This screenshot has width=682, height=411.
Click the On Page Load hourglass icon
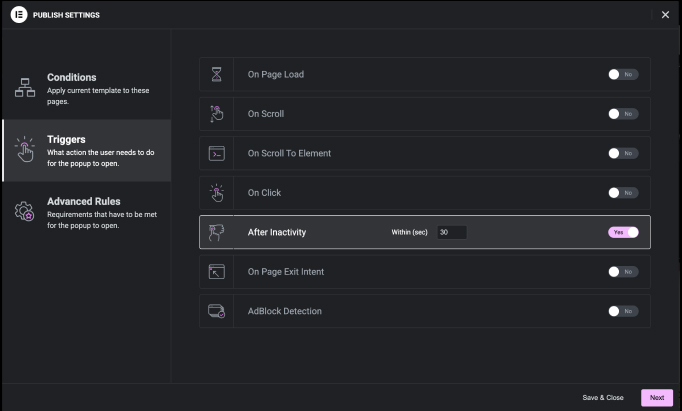[x=216, y=74]
